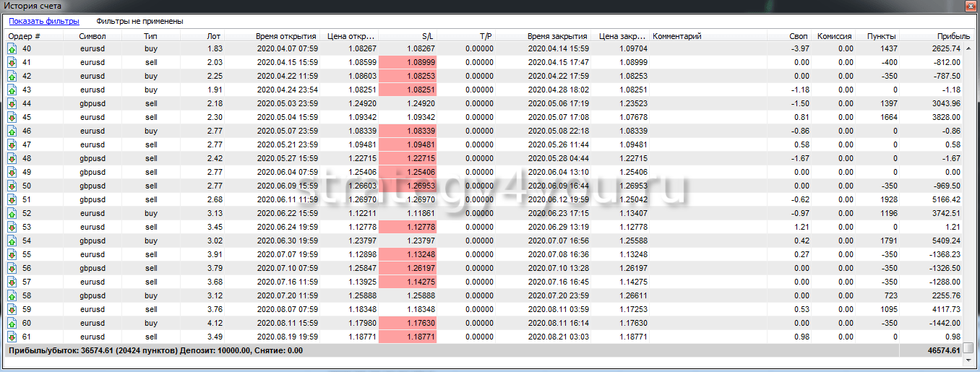
Task: Click the buy icon for order 40
Action: tap(12, 48)
